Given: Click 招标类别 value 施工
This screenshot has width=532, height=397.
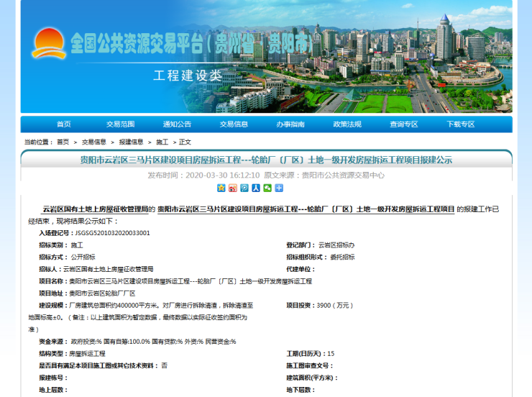Looking at the screenshot, I should [x=77, y=245].
